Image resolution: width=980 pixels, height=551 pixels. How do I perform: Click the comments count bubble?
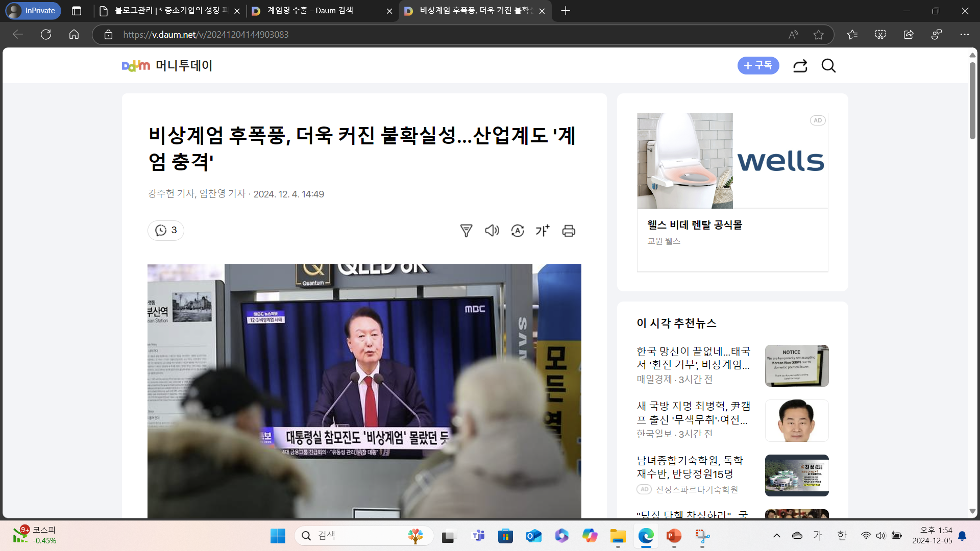click(x=166, y=231)
